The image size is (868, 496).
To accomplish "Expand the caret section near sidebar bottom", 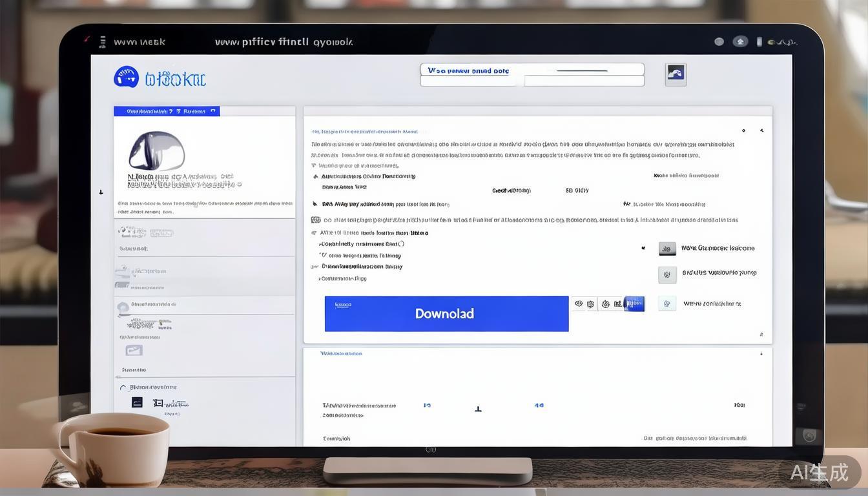I will point(123,387).
